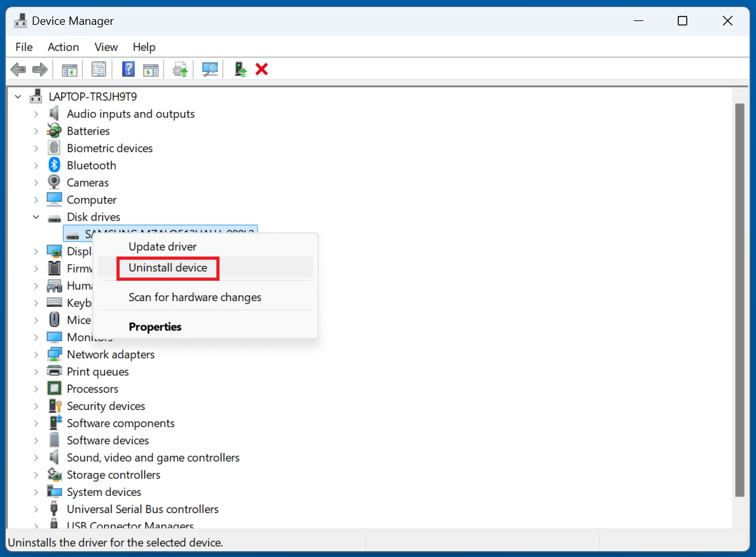Toggle the Show/Hide Console Tree toolbar icon

tap(69, 69)
